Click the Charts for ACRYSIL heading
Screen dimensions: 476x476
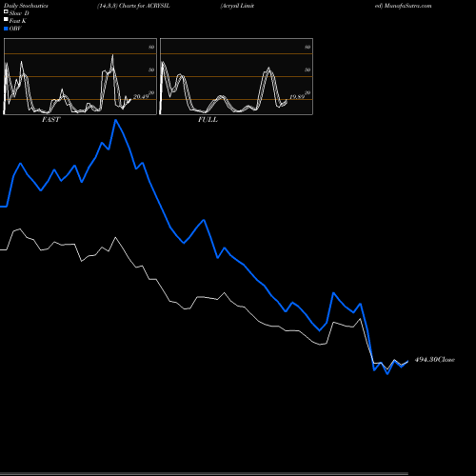point(145,6)
